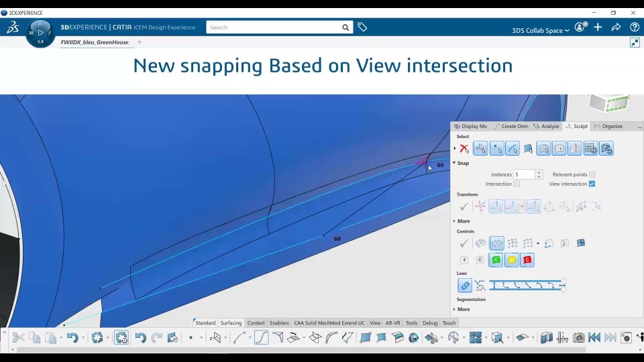Select the Surfacing toolbar tab
The width and height of the screenshot is (644, 362).
(x=231, y=323)
